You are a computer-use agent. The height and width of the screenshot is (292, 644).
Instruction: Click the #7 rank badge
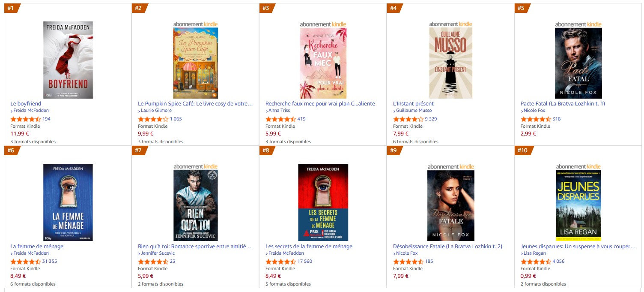pyautogui.click(x=138, y=151)
